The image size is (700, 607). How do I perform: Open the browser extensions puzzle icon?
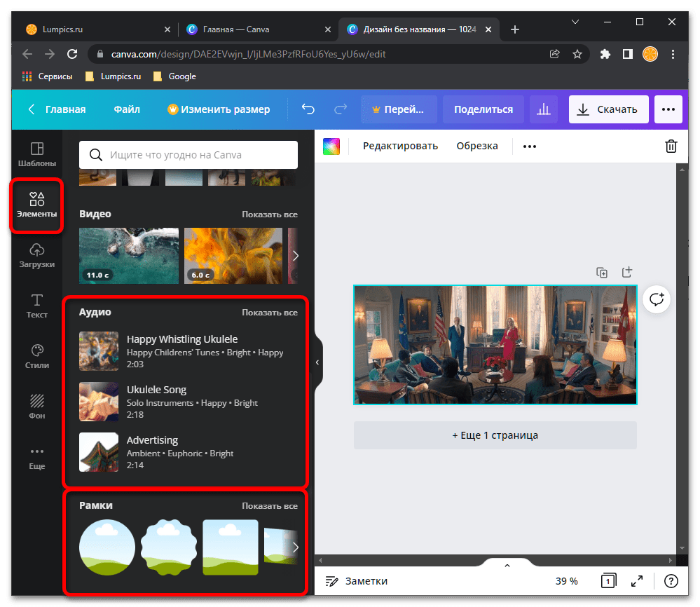[x=605, y=54]
